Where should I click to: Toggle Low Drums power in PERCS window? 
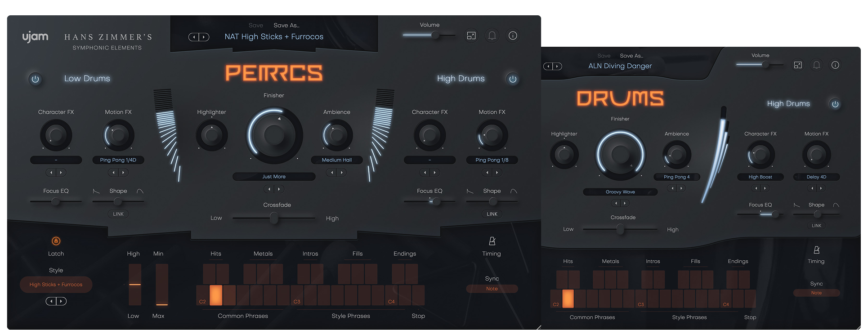(x=35, y=79)
